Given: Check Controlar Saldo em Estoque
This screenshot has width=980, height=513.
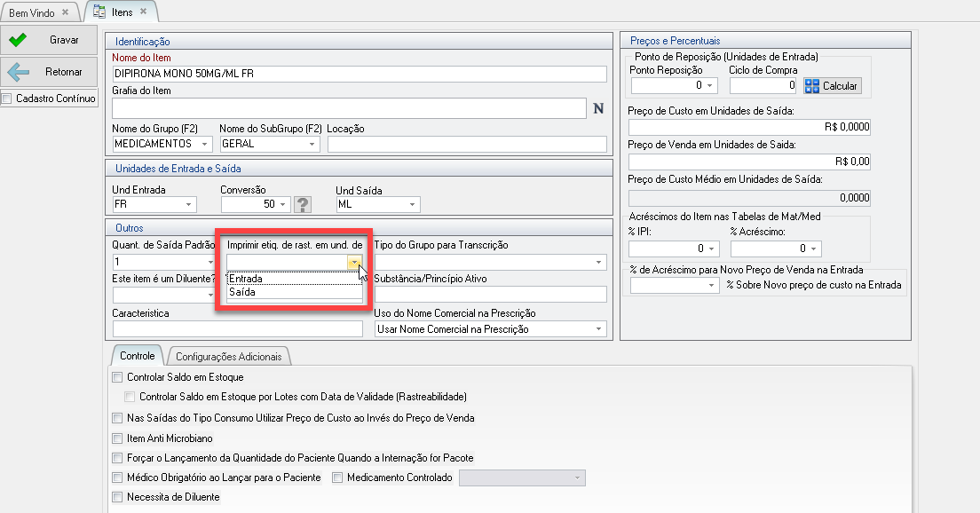Looking at the screenshot, I should 118,377.
